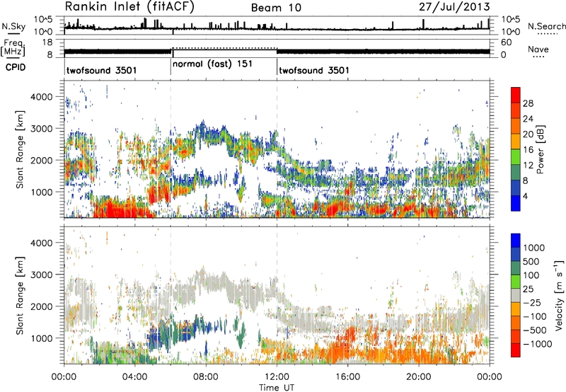Click the "500" value on Velocity color bar
Screen dimensions: 566x392
click(531, 262)
